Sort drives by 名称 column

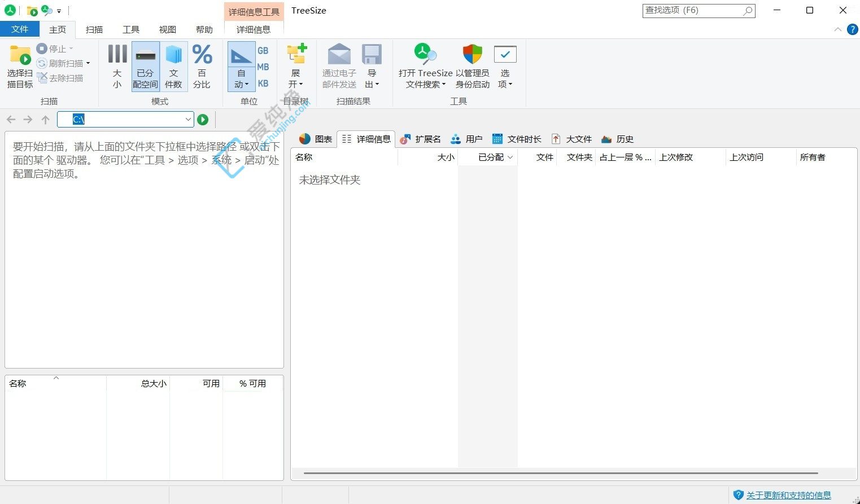(x=56, y=383)
